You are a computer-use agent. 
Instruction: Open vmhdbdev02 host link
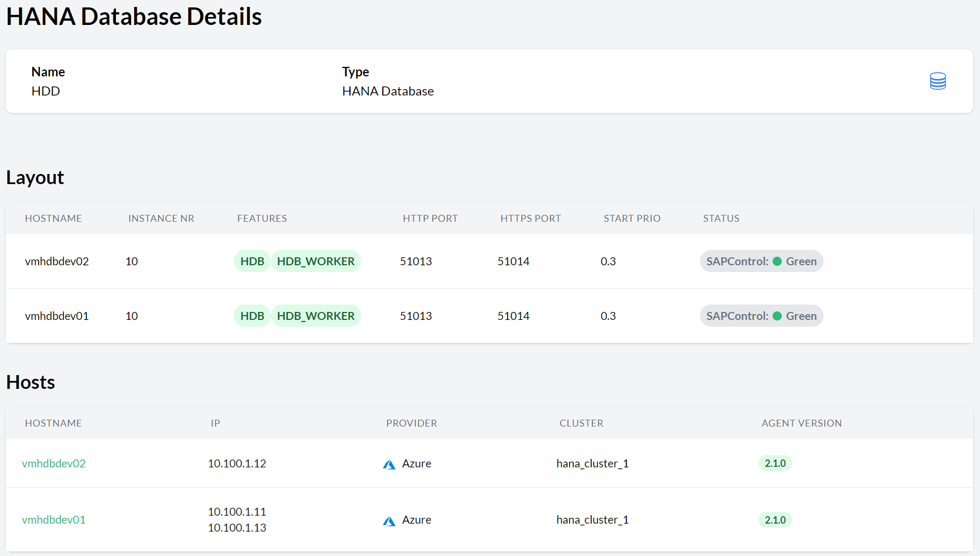coord(54,463)
